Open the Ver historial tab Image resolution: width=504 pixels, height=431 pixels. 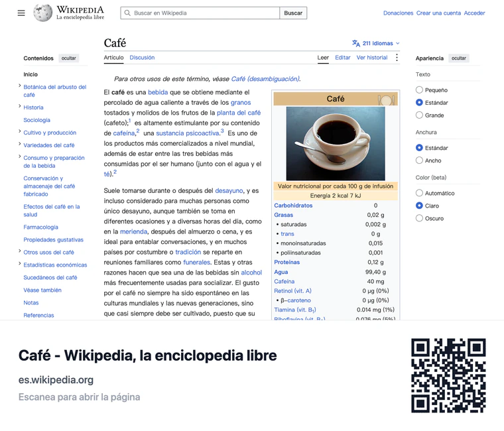pos(372,58)
